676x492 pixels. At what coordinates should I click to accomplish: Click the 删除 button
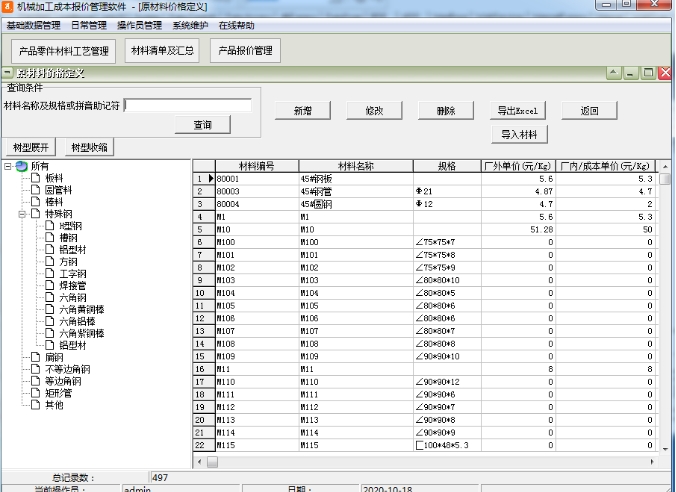pyautogui.click(x=446, y=111)
